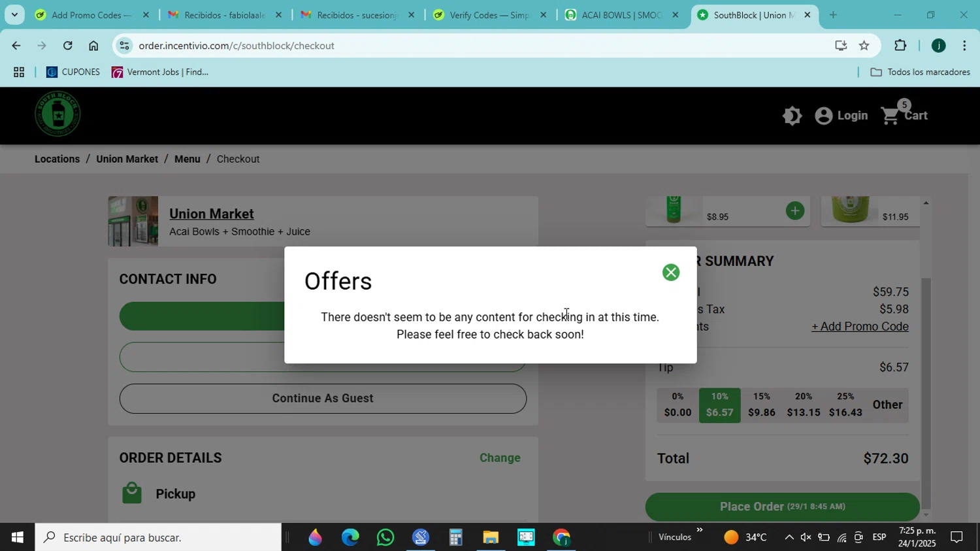Click the address bar URL
This screenshot has height=551, width=980.
[x=237, y=46]
